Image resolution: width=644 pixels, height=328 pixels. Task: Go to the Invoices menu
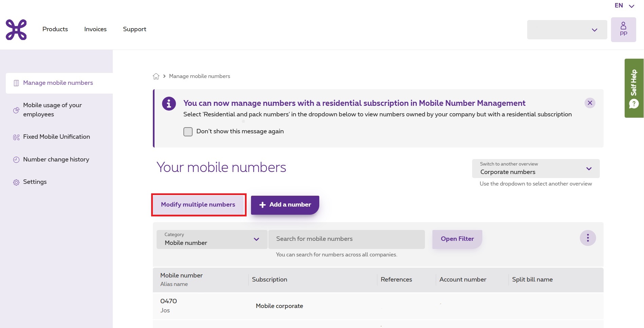click(x=95, y=29)
